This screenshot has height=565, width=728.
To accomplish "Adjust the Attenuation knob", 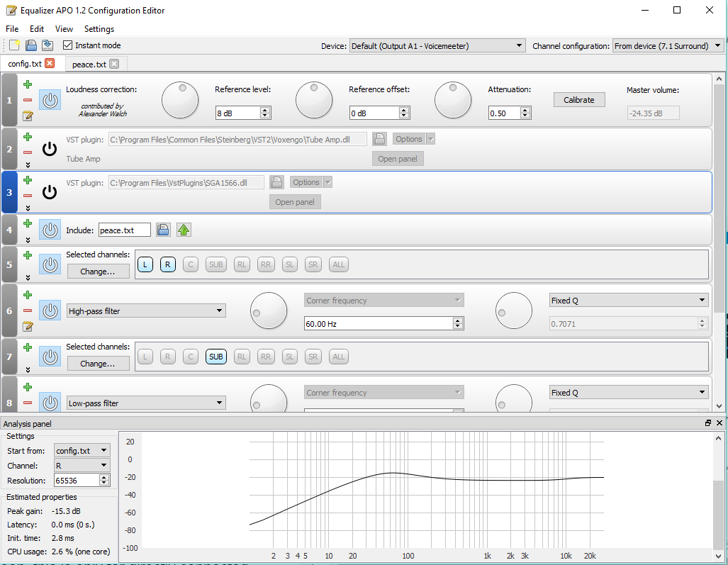I will (453, 100).
